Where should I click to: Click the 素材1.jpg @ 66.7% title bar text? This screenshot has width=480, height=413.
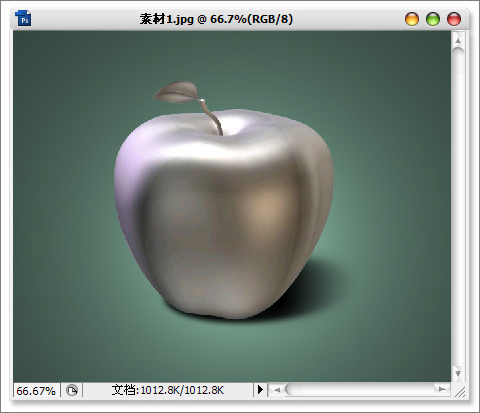tap(216, 19)
